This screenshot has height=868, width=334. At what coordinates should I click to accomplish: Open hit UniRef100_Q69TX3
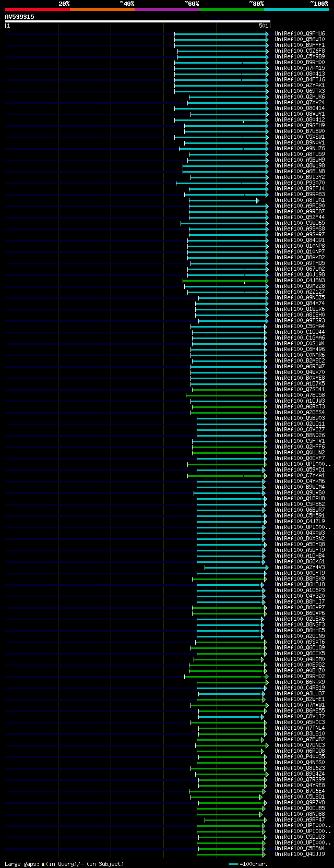tap(300, 91)
